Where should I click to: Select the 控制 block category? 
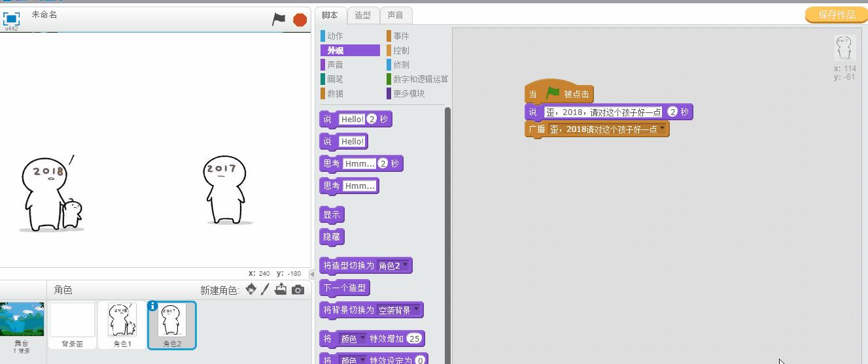coord(401,50)
